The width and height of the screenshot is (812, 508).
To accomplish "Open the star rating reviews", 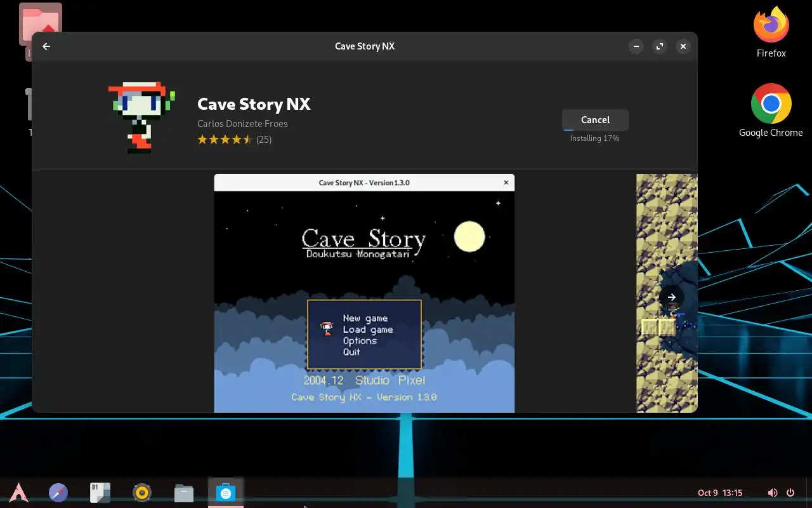I will [225, 140].
